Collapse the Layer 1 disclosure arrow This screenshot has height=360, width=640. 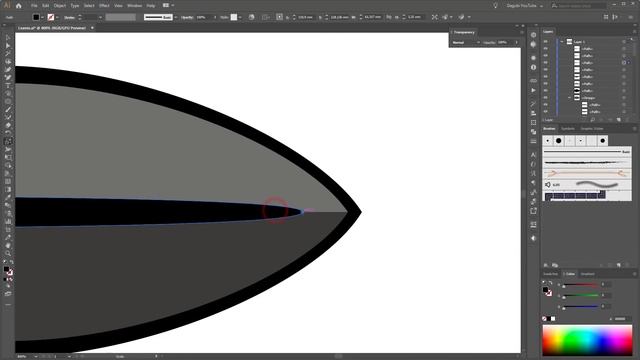coord(562,42)
